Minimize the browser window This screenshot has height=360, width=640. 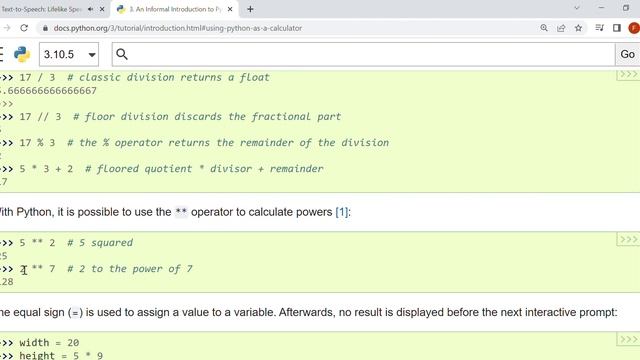pos(601,8)
